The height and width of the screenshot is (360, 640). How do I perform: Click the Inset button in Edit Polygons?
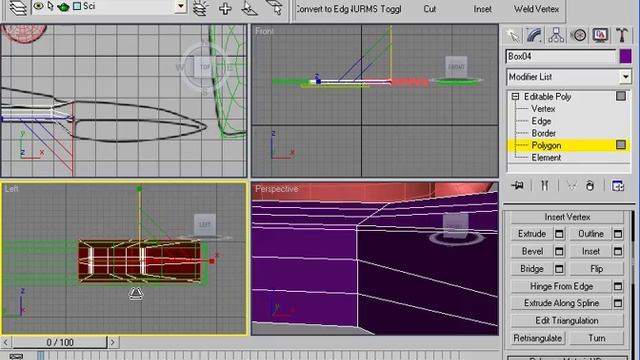pos(591,251)
